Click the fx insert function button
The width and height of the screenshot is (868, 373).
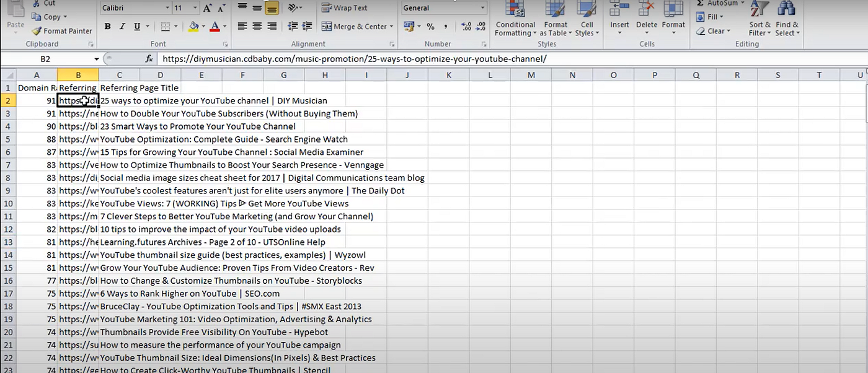coord(149,59)
